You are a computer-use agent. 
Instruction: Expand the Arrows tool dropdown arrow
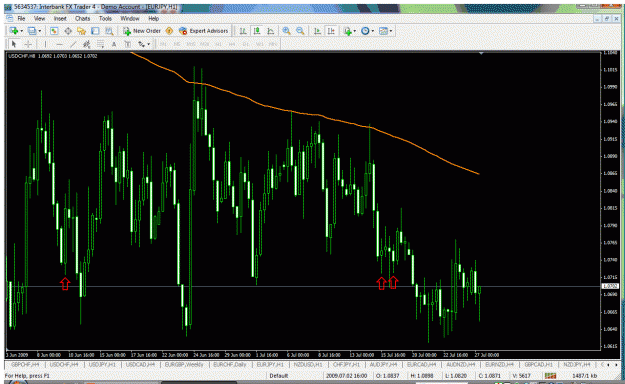click(149, 44)
